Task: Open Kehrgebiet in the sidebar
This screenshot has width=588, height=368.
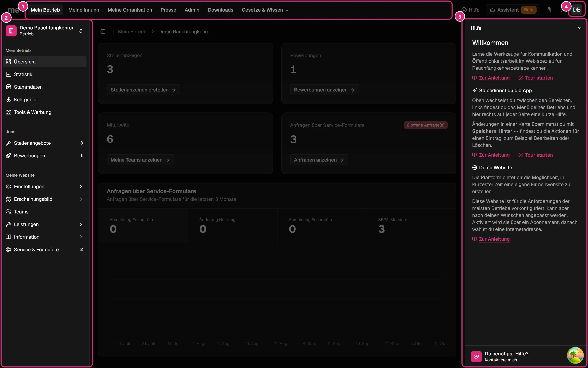Action: click(45, 100)
